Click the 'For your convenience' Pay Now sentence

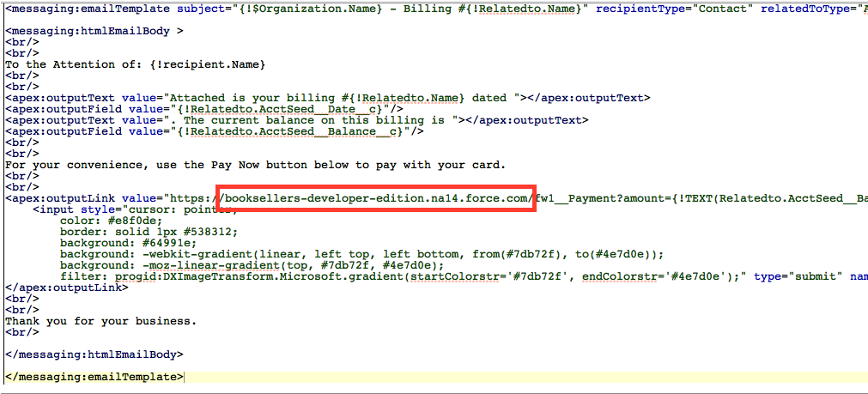pos(255,165)
